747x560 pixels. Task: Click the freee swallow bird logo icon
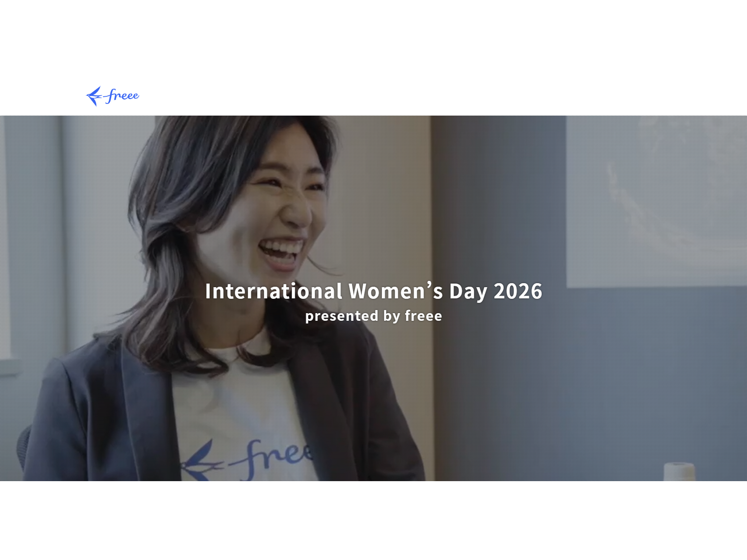click(94, 96)
